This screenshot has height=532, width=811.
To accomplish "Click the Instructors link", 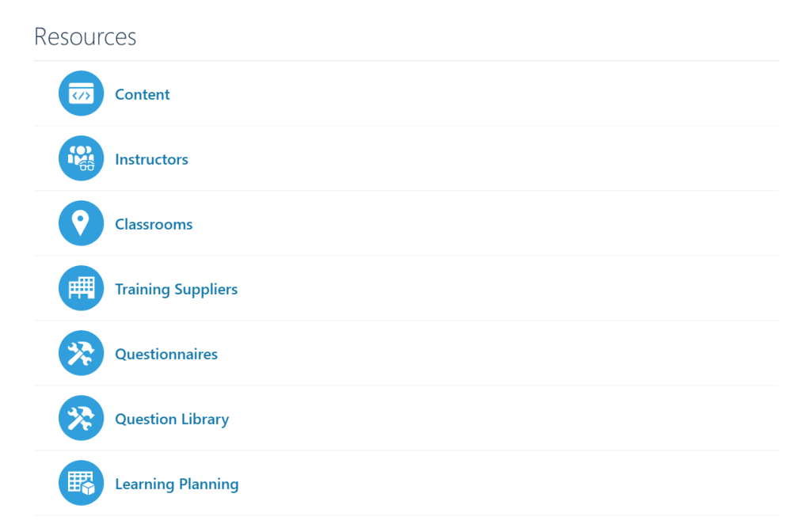I will click(x=151, y=159).
